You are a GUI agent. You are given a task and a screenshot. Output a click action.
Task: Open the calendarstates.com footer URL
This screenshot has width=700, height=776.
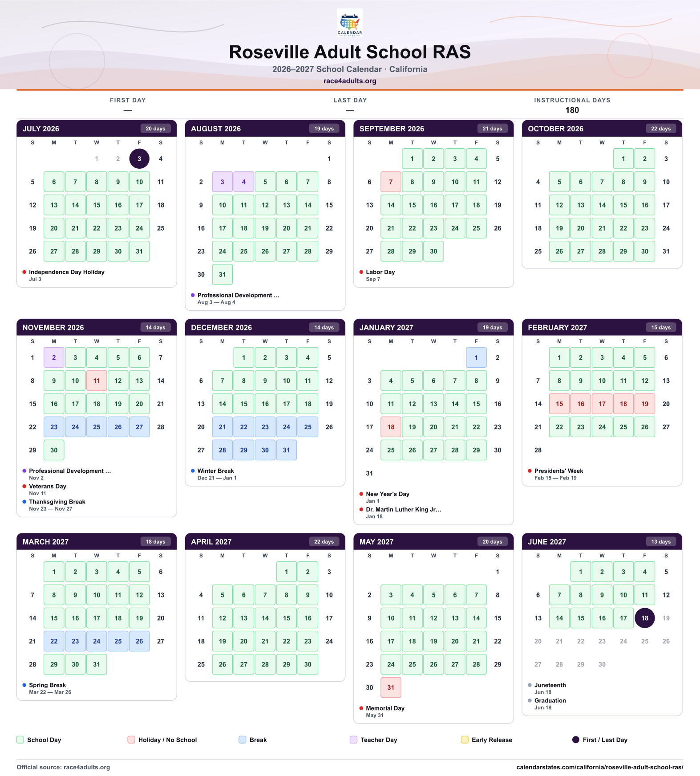pyautogui.click(x=599, y=767)
